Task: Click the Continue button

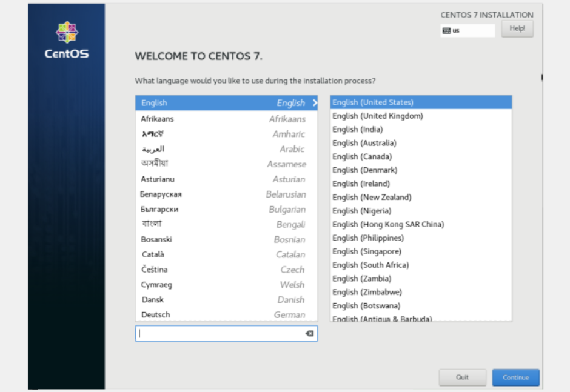Action: [x=516, y=377]
